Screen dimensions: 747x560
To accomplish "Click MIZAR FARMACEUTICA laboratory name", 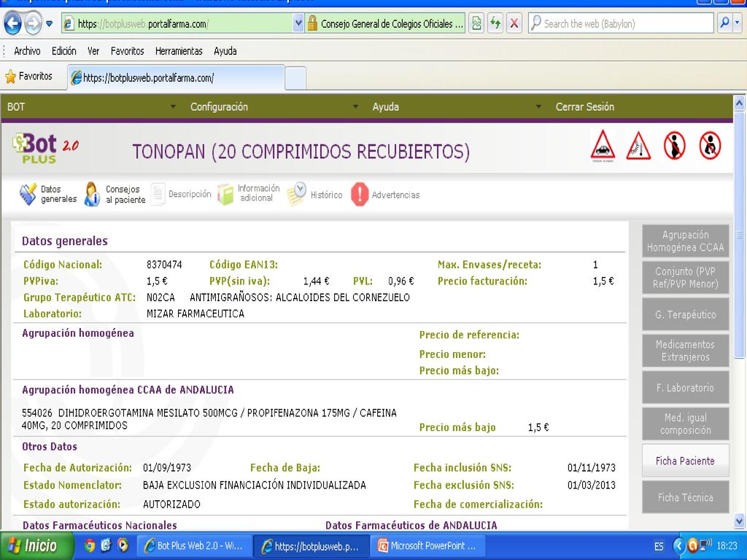I will point(196,314).
